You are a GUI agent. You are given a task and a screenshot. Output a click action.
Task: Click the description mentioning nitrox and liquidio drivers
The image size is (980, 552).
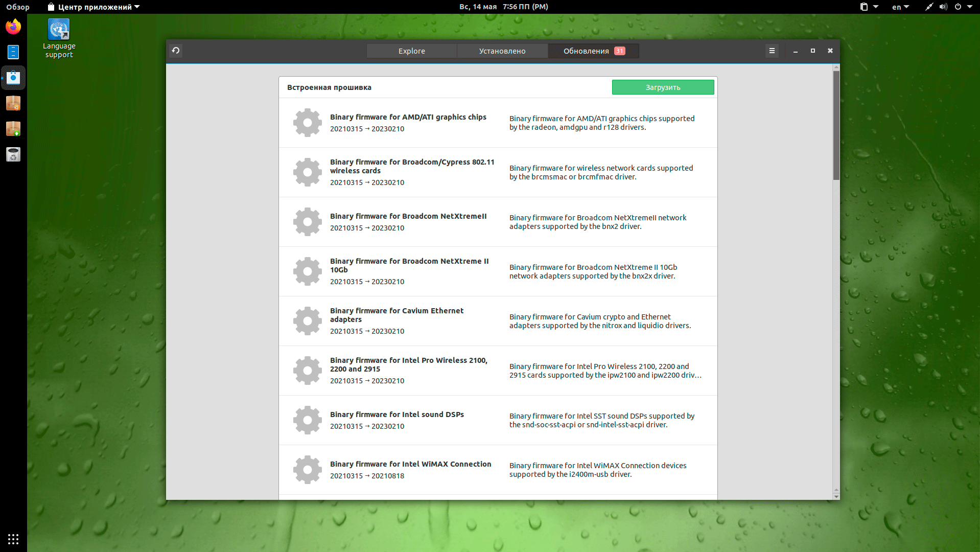click(600, 321)
